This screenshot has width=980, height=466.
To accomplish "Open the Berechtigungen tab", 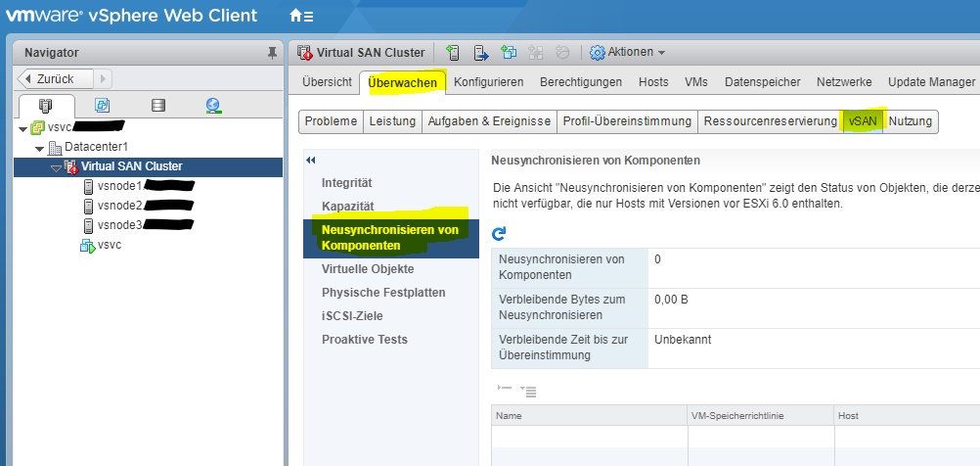I will [x=581, y=82].
